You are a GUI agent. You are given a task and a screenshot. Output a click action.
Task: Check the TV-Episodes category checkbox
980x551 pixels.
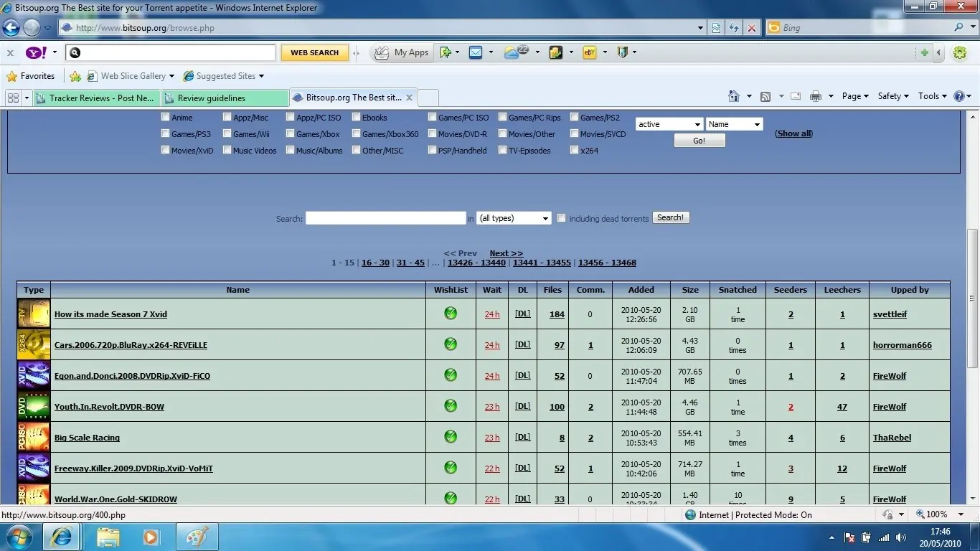(x=503, y=150)
